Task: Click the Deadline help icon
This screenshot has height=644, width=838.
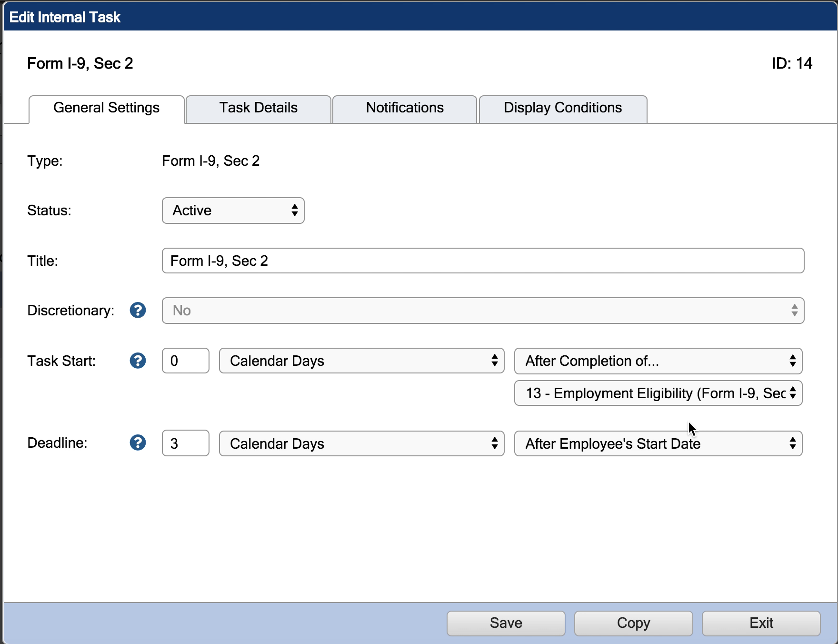Action: click(138, 443)
